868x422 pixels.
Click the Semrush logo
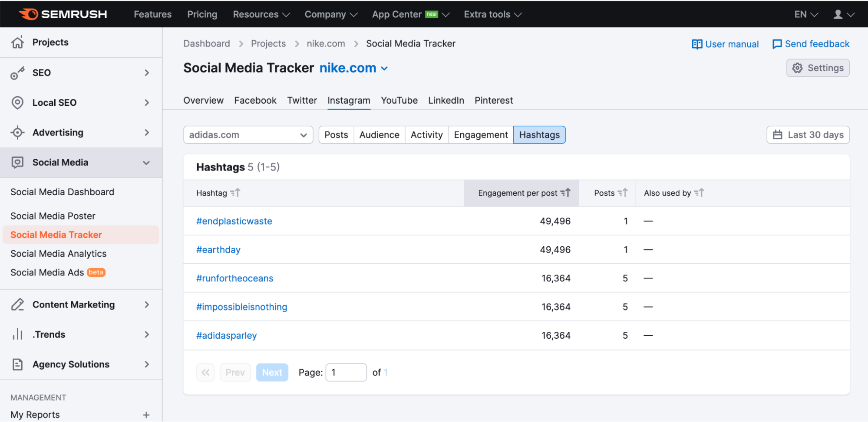click(x=63, y=14)
